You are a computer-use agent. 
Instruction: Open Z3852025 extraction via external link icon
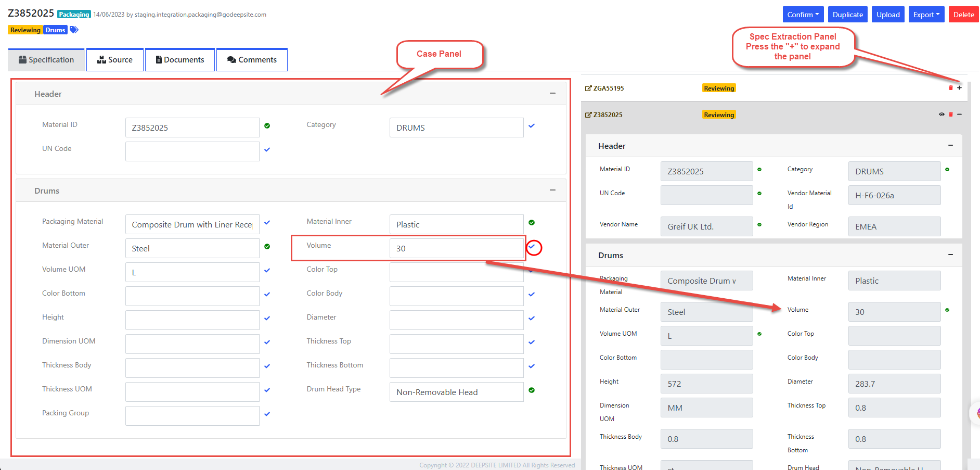pyautogui.click(x=588, y=115)
